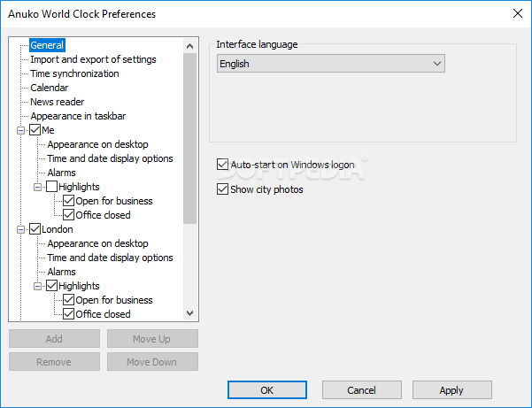This screenshot has width=532, height=408.
Task: Close the Preferences dialog window
Action: point(518,13)
